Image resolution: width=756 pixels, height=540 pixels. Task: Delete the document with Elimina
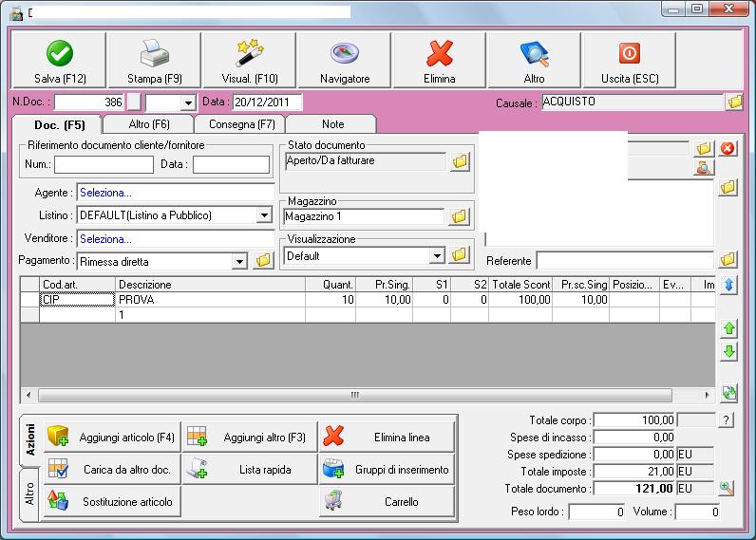point(439,61)
